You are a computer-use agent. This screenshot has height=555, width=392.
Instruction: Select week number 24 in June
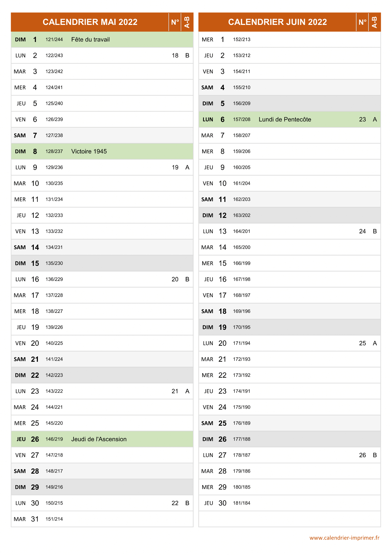click(x=362, y=231)
